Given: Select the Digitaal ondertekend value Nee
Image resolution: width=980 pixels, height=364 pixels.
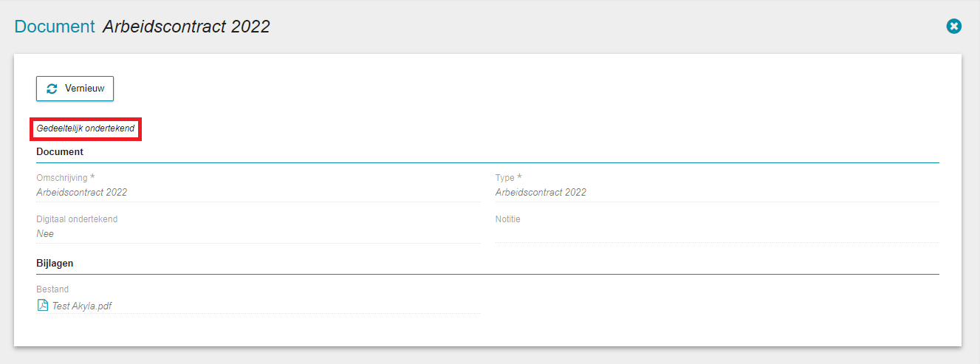Looking at the screenshot, I should [x=45, y=234].
